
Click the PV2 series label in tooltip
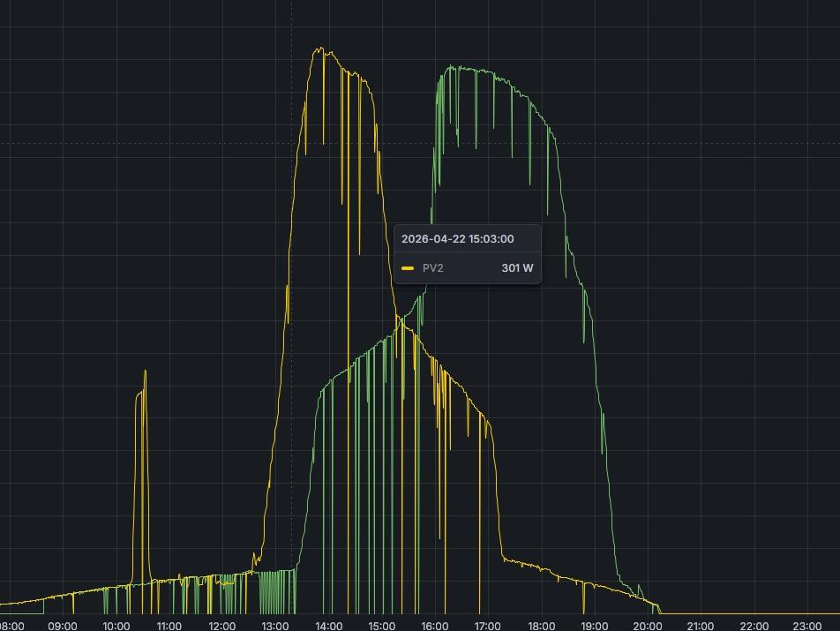point(432,268)
